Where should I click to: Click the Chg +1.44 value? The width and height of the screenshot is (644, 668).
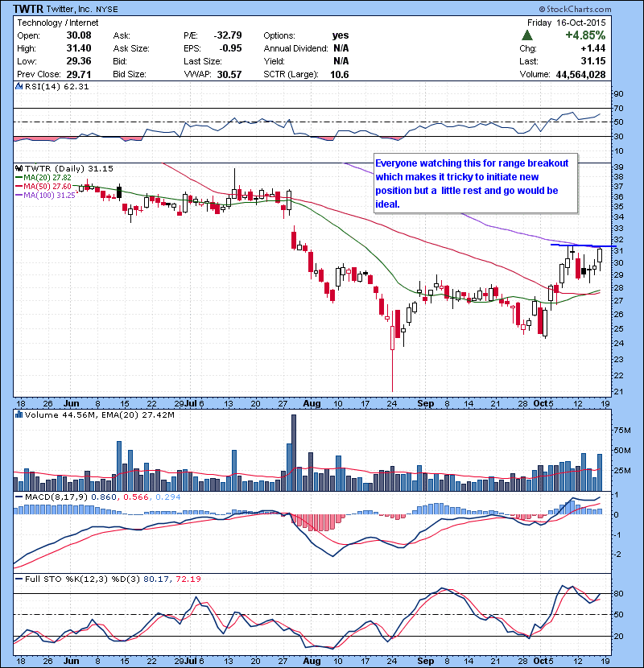click(593, 48)
